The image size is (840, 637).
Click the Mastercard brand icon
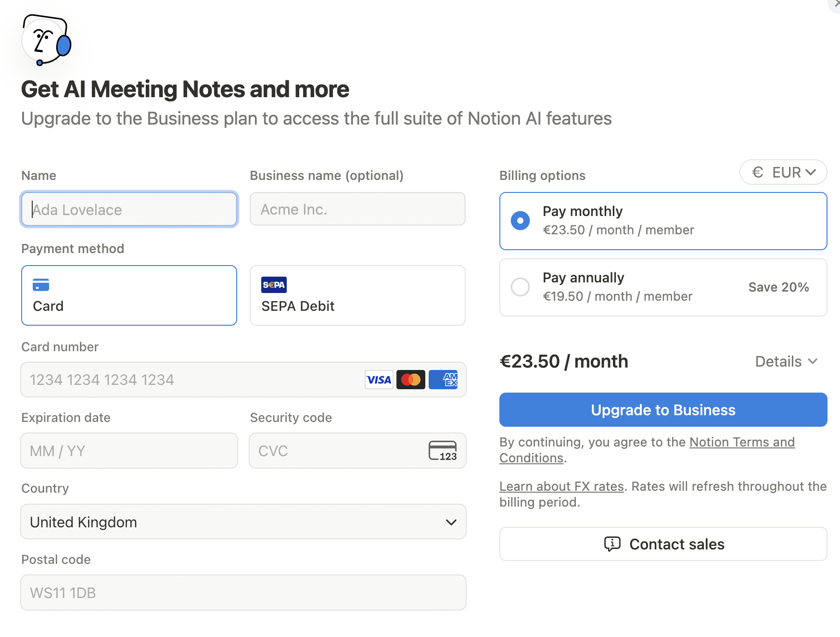pos(411,380)
